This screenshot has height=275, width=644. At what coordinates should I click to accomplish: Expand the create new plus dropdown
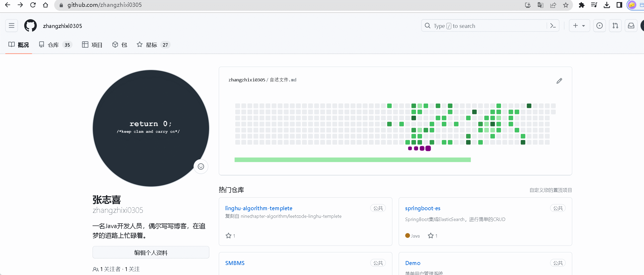(579, 26)
